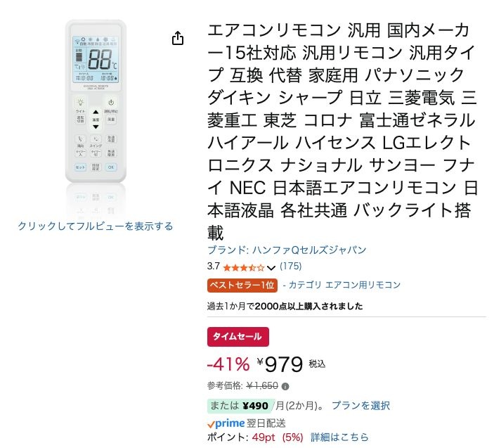Click the 3.7 rating number
Viewport: 494px width, 448px height.
[214, 267]
